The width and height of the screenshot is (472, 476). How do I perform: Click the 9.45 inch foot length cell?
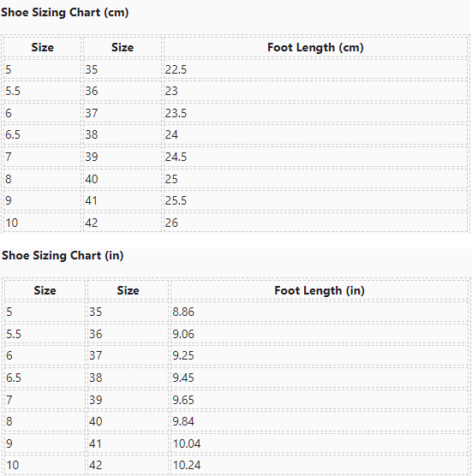[x=320, y=378]
